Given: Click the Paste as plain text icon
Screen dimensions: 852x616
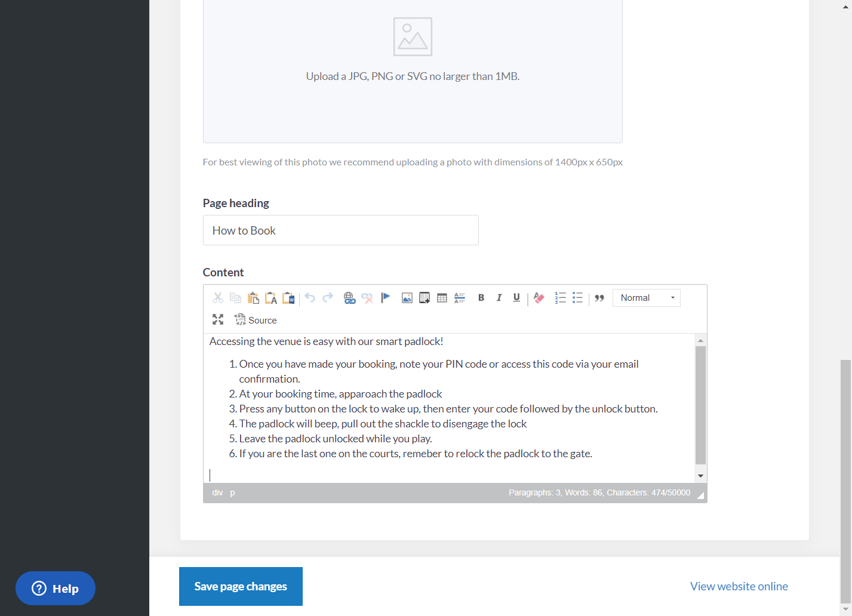Looking at the screenshot, I should (271, 298).
